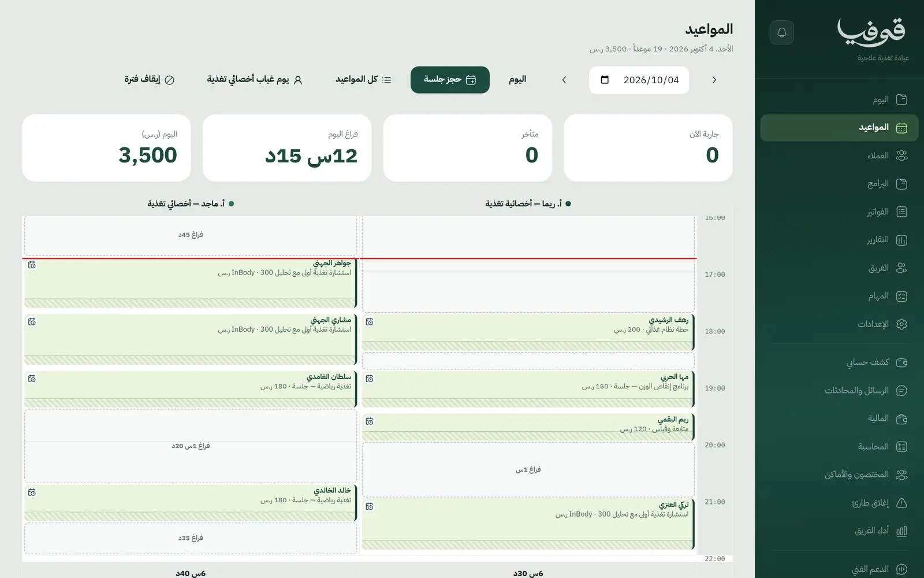Click يوم غياب أخصائي تغذية button

tap(255, 80)
